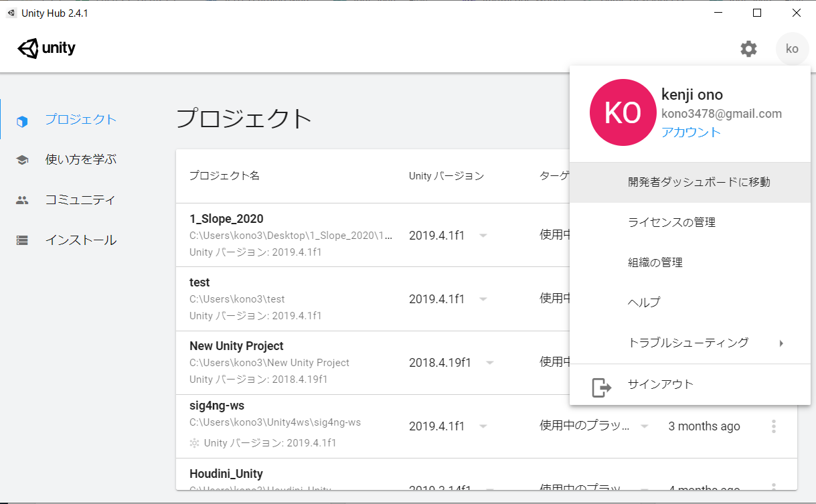
Task: Click サインアウト to sign out
Action: (x=690, y=384)
